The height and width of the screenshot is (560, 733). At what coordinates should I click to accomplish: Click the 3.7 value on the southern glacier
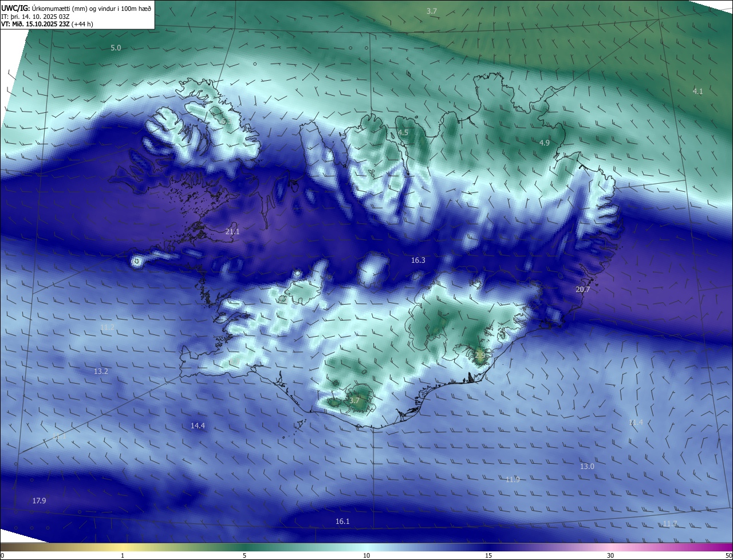354,400
